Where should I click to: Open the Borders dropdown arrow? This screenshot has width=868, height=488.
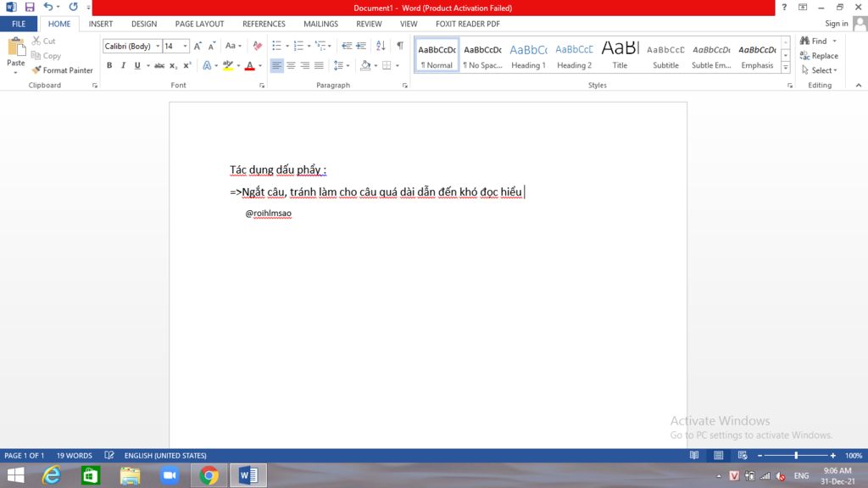point(397,65)
